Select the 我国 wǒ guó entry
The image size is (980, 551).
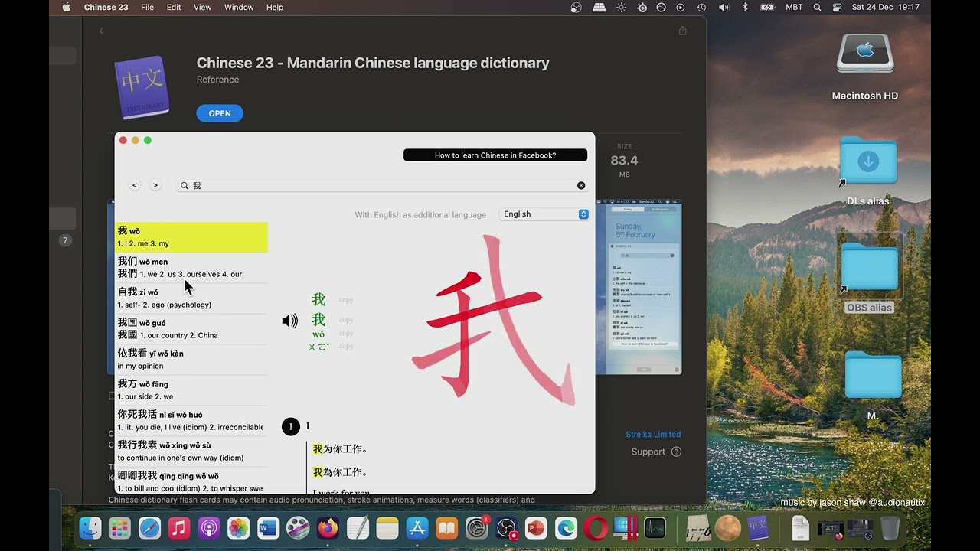191,329
